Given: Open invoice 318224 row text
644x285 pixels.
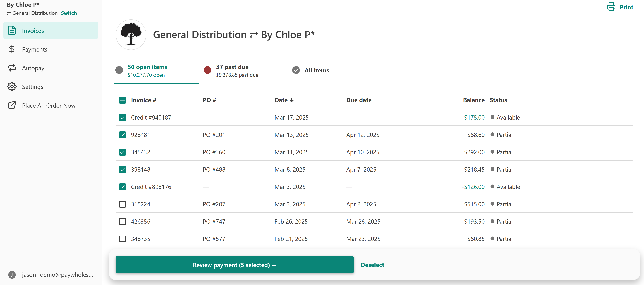Looking at the screenshot, I should (x=141, y=204).
